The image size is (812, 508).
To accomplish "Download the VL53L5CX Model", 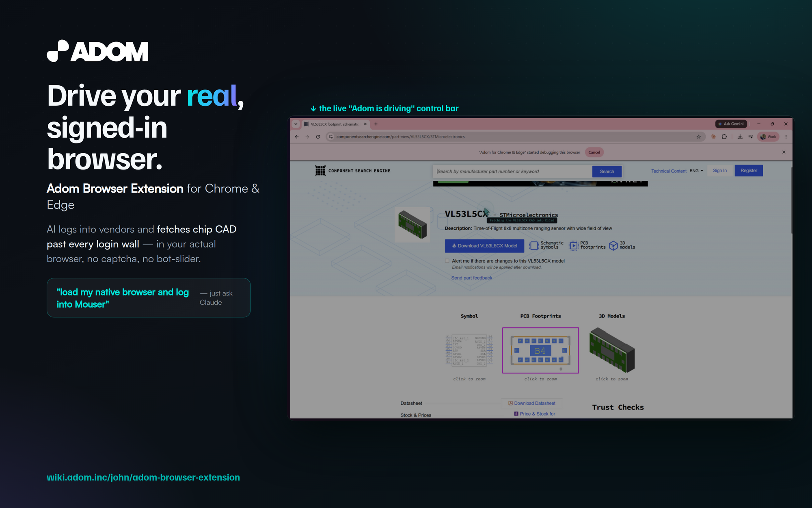I will [x=484, y=246].
